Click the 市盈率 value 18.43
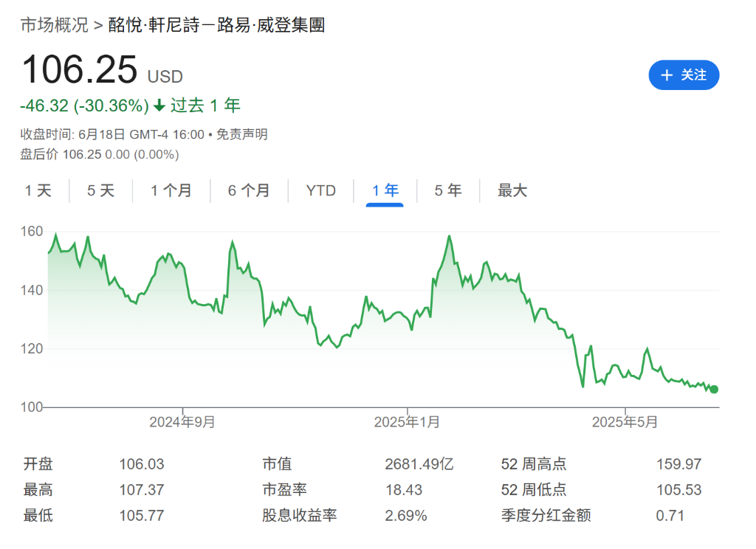Viewport: 756px width, 549px height. (404, 490)
